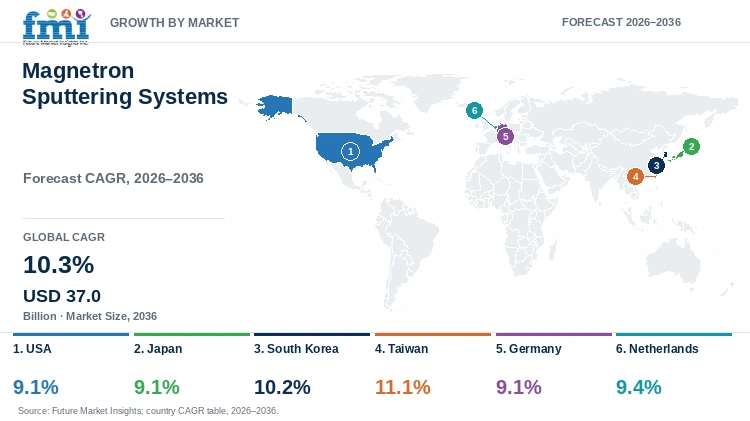Click teal marker 6 for Netherlands
Image resolution: width=750 pixels, height=421 pixels.
coord(474,111)
